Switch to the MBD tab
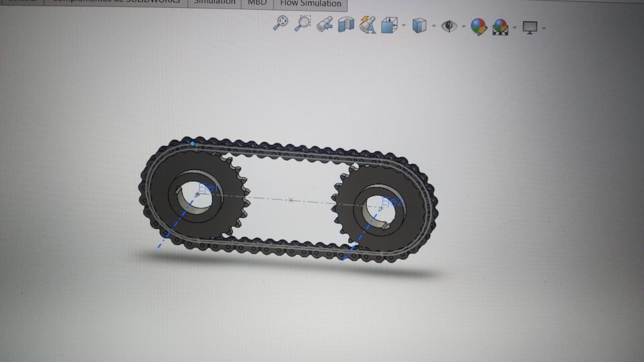 tap(257, 3)
